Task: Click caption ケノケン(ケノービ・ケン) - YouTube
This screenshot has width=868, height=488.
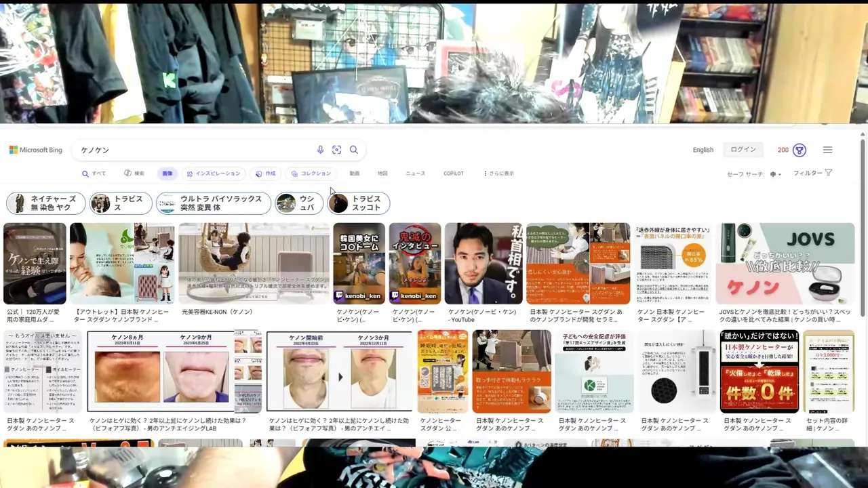Action: pos(482,316)
